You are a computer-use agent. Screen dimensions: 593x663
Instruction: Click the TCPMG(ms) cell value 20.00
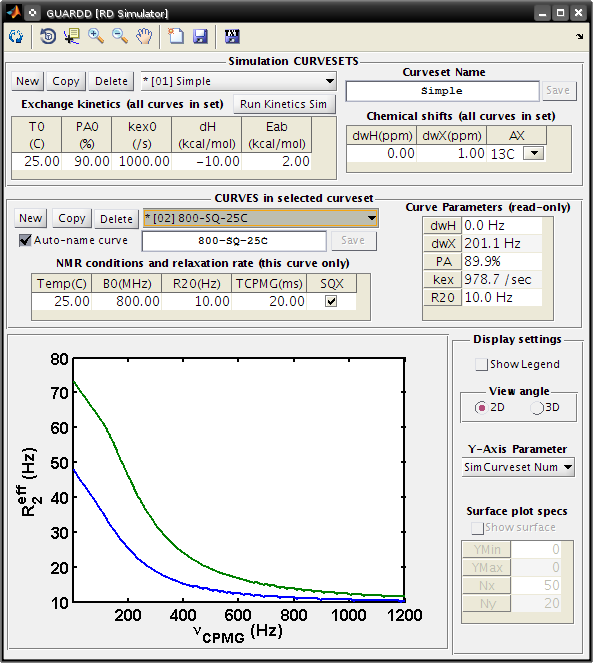pyautogui.click(x=269, y=301)
